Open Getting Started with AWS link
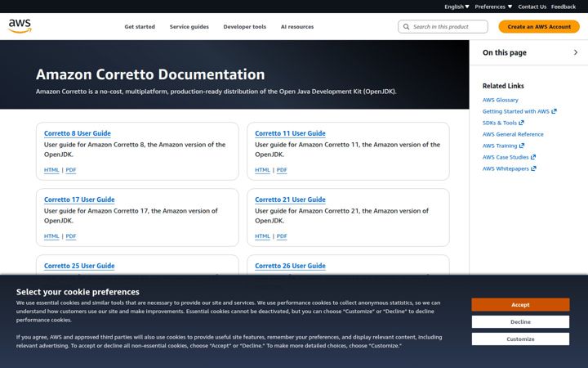The image size is (588, 368). tap(515, 111)
